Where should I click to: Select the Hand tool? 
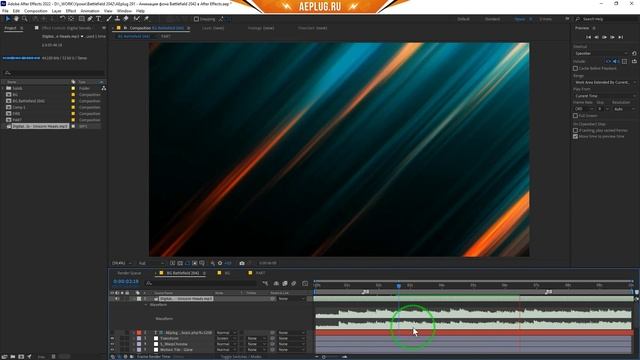point(16,19)
